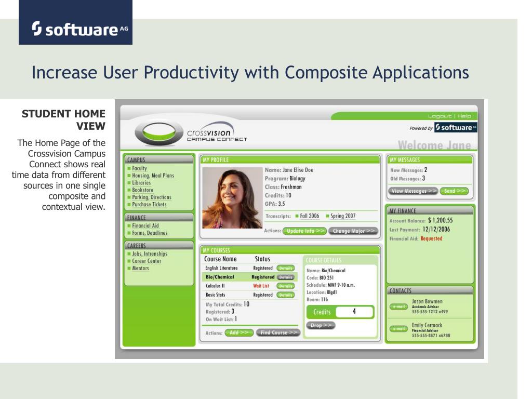
Task: Click the Software AG logo in header
Action: [75, 22]
